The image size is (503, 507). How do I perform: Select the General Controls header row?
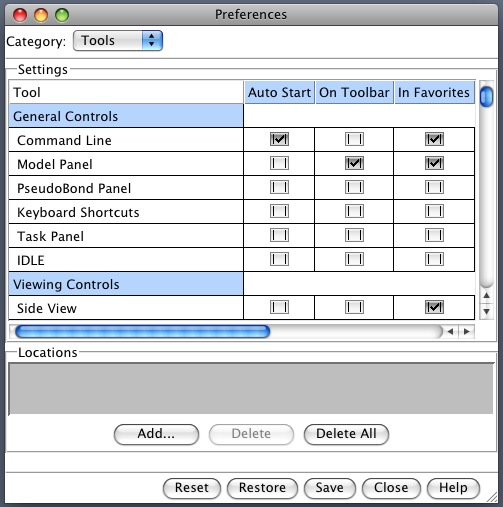pyautogui.click(x=126, y=116)
